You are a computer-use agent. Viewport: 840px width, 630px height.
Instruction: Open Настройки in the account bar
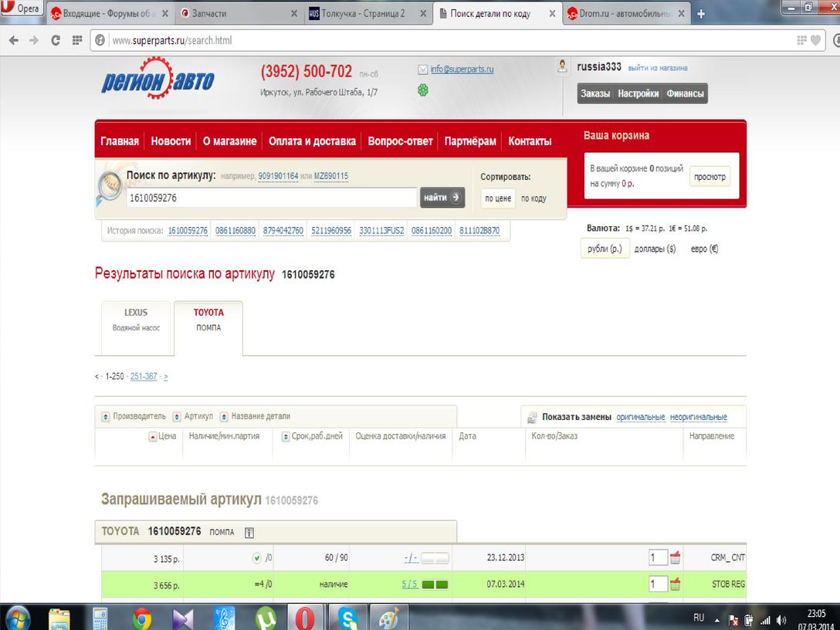click(638, 93)
